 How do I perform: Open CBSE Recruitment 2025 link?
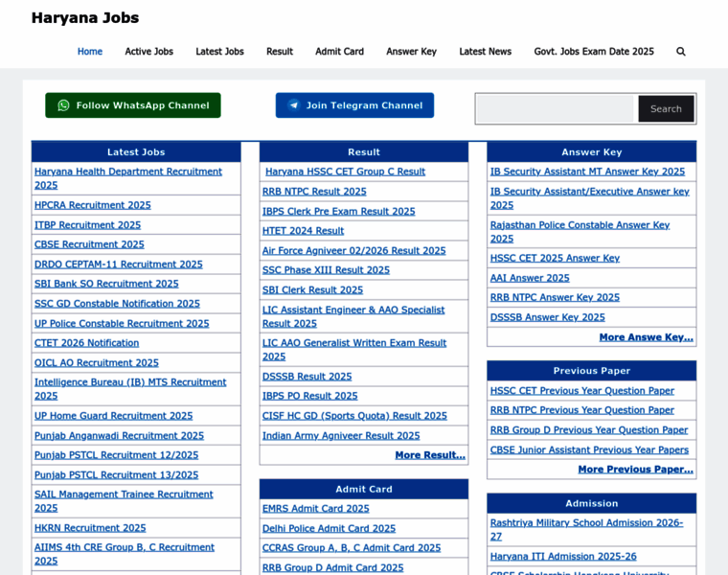(x=89, y=244)
